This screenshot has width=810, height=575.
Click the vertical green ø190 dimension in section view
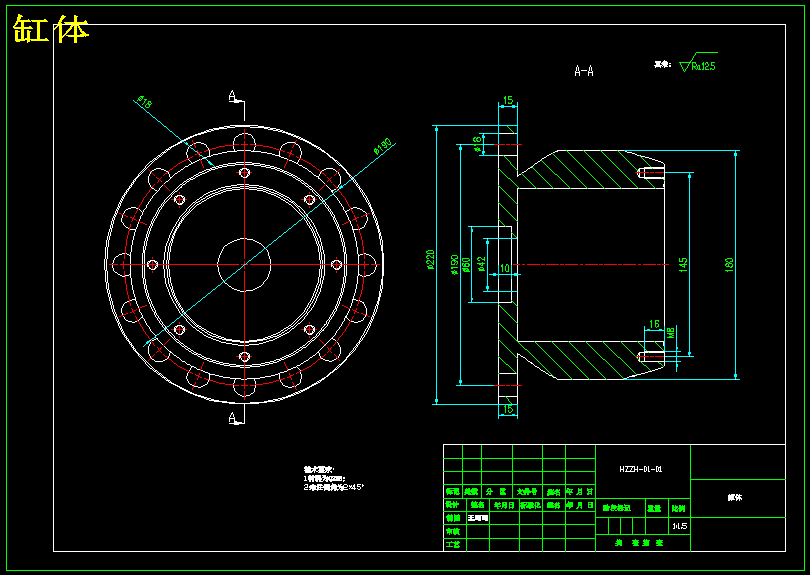click(455, 265)
